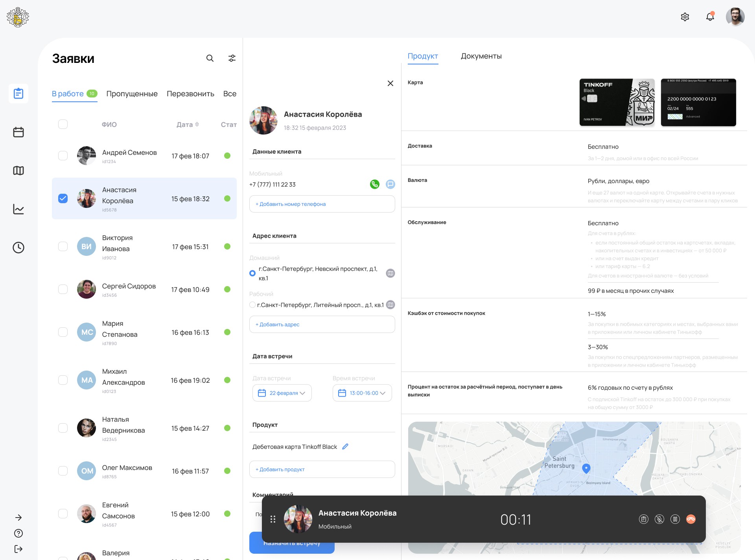Mute microphone in call bar
The height and width of the screenshot is (560, 755).
(x=659, y=519)
